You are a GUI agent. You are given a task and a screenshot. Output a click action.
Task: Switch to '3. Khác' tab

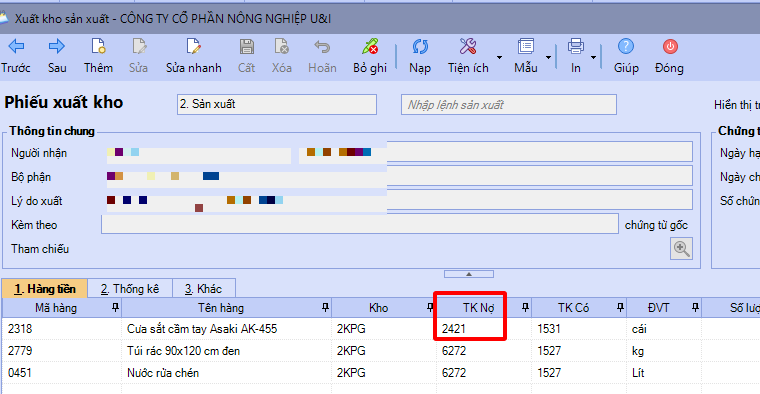204,289
